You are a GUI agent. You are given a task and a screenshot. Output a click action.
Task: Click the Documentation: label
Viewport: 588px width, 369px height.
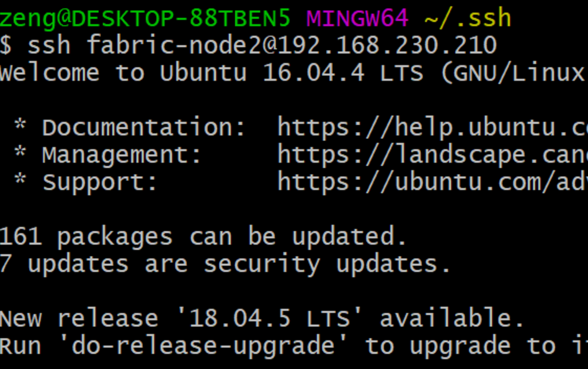tap(144, 127)
